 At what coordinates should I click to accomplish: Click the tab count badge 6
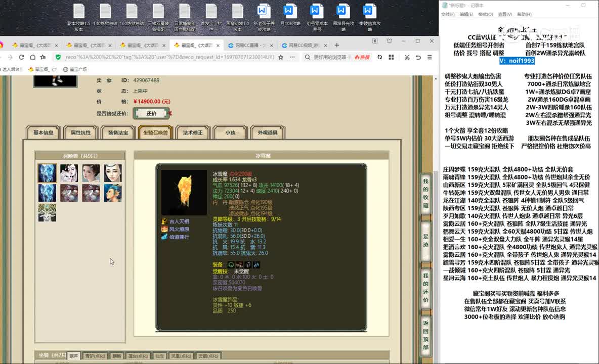375,41
